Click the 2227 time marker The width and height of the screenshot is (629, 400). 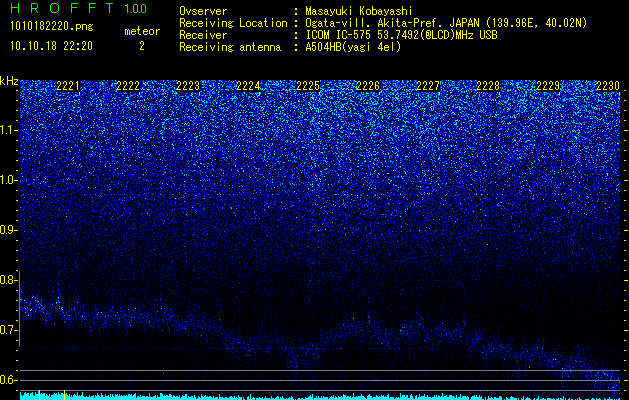point(428,86)
